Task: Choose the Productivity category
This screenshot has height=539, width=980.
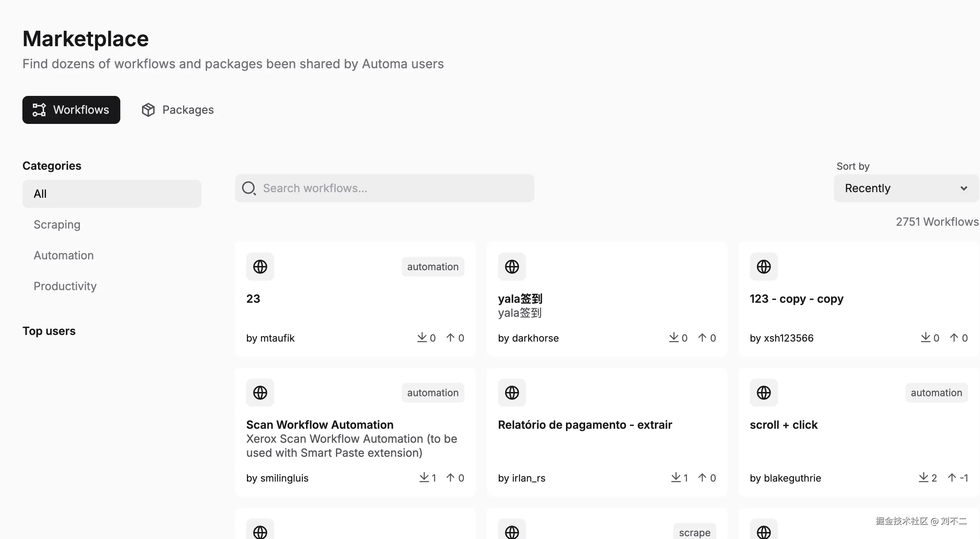Action: 65,286
